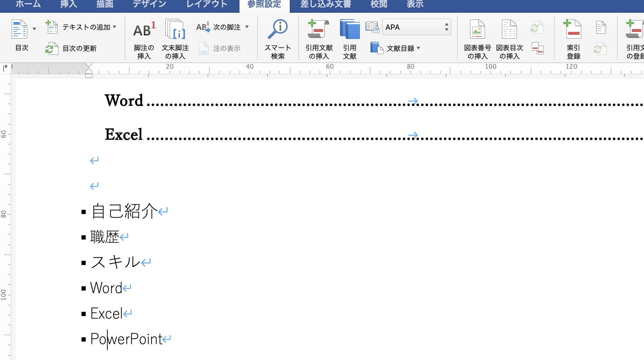
Task: Click the 索引登録 icon
Action: (573, 29)
